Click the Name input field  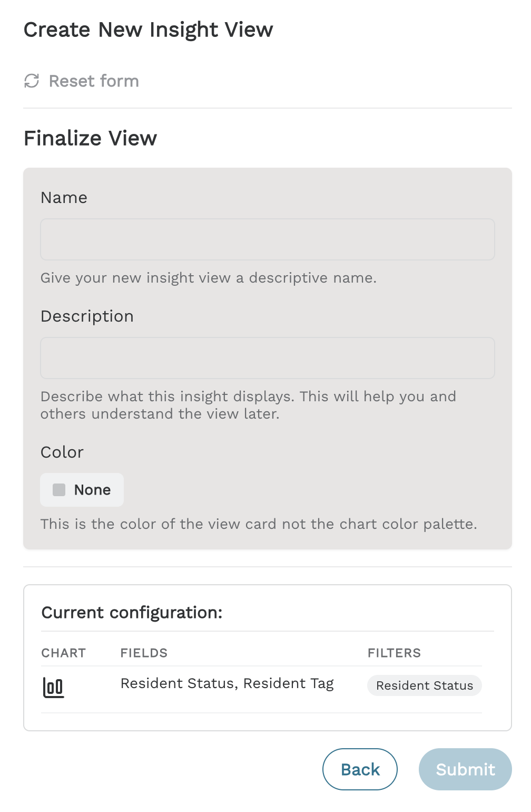coord(268,239)
